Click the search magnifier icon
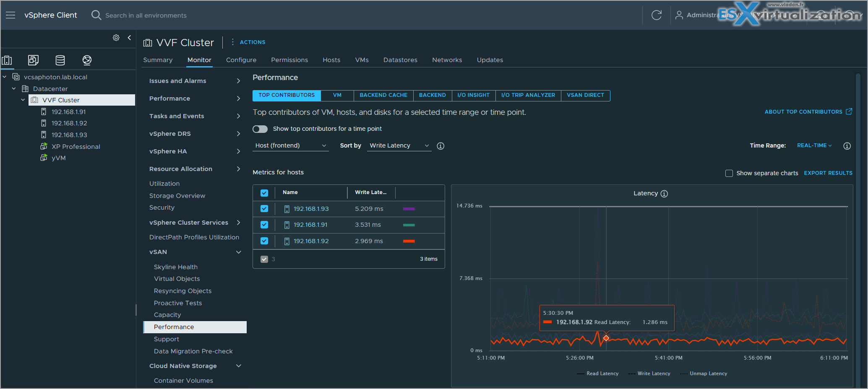Screen dimensions: 868x389 (x=96, y=15)
